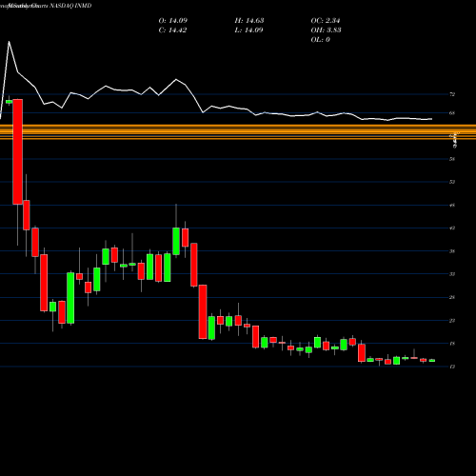Select the close value 'C: 14.42'
Screen dimensions: 476x476
coord(172,30)
